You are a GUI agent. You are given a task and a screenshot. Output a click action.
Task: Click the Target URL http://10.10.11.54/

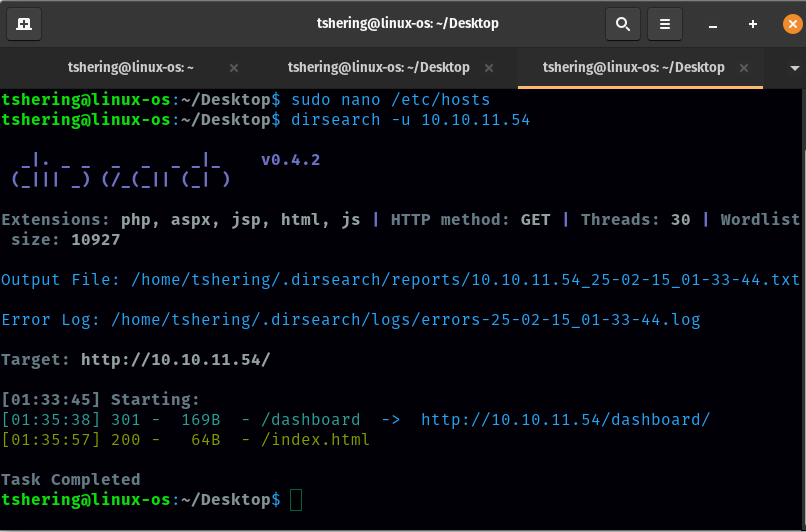tap(175, 359)
